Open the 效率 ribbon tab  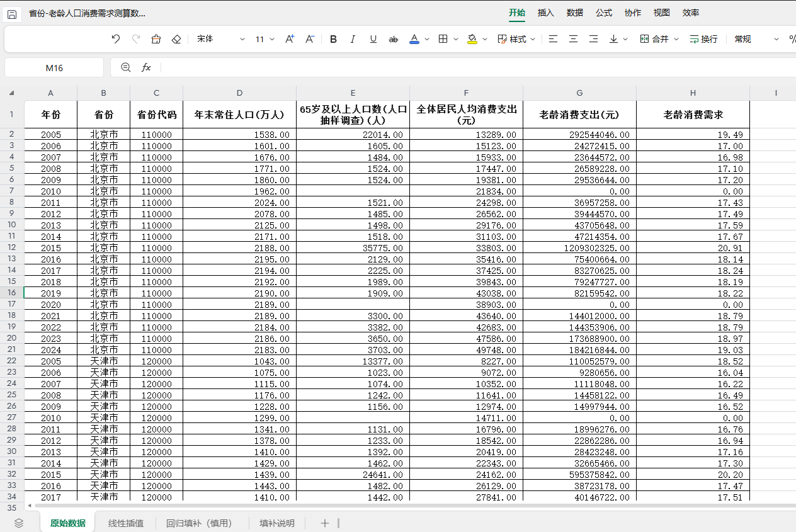pyautogui.click(x=691, y=13)
